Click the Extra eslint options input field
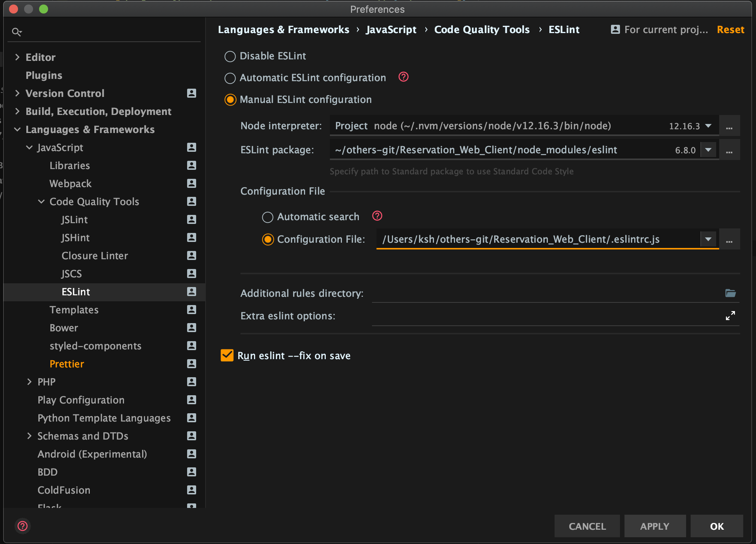 [x=545, y=316]
